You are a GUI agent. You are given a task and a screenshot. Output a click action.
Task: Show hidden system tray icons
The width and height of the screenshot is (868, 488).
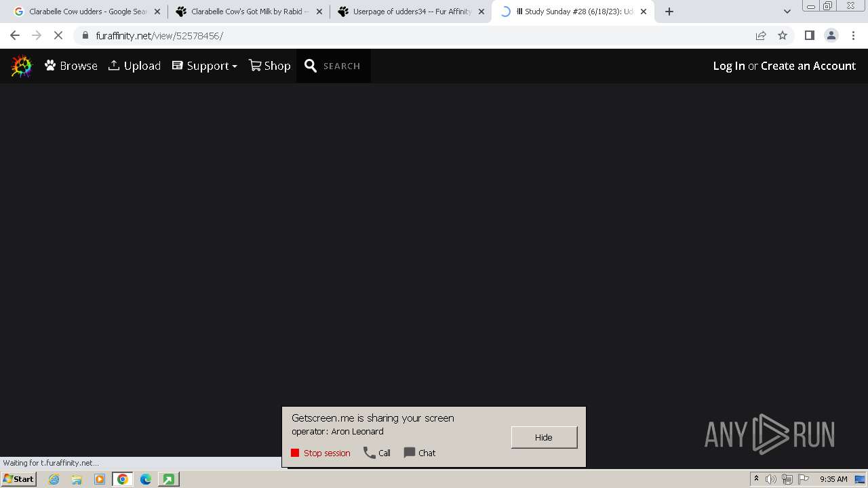(756, 479)
